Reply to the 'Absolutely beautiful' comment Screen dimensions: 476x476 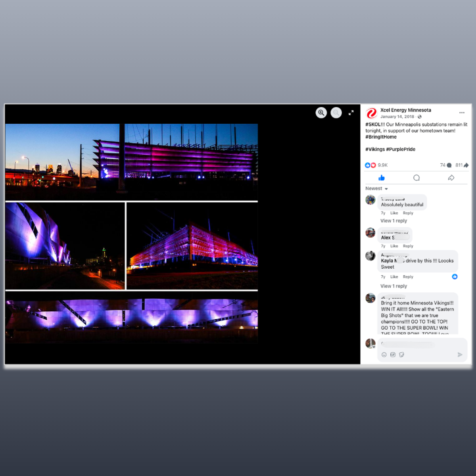pos(408,213)
